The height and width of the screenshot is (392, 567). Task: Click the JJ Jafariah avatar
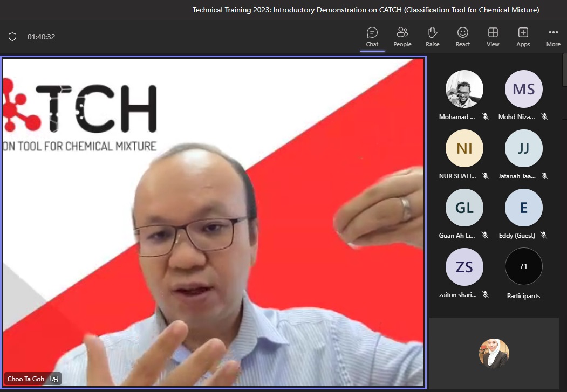pyautogui.click(x=523, y=148)
